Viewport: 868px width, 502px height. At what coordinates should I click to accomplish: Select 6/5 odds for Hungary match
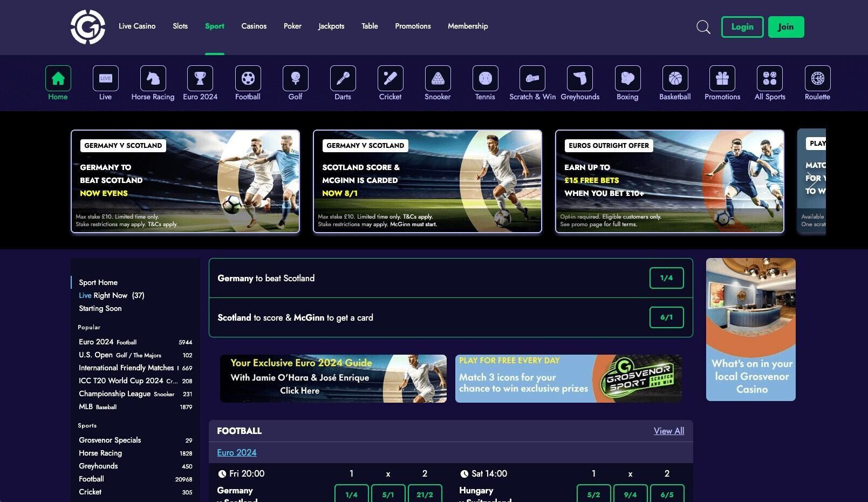point(667,494)
